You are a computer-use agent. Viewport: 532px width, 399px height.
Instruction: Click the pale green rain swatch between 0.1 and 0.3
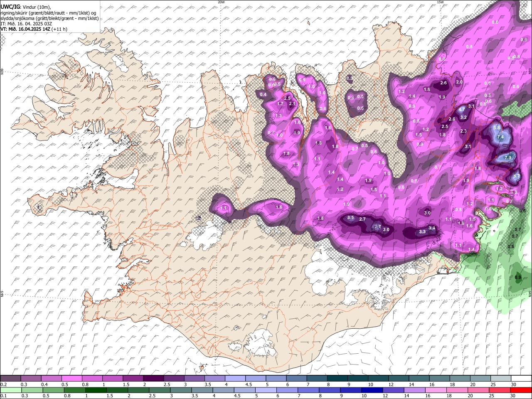[x=11, y=390]
